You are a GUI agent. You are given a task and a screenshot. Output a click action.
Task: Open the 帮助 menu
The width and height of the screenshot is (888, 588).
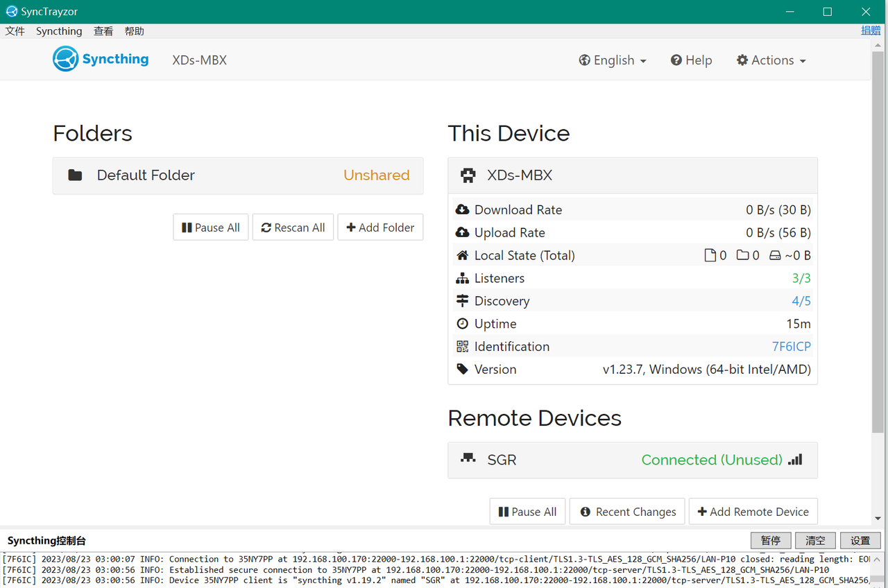point(135,31)
